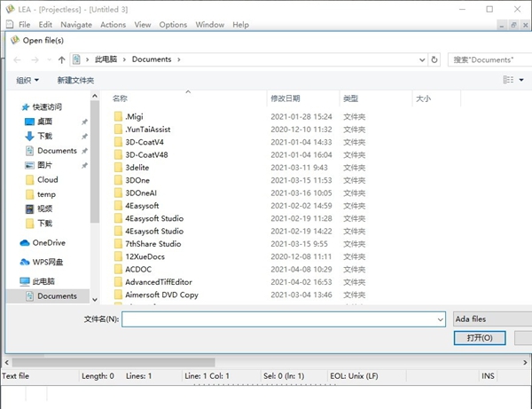Select the 3D-CoatV48 folder icon
Screen dimensions: 532x409
coord(118,154)
